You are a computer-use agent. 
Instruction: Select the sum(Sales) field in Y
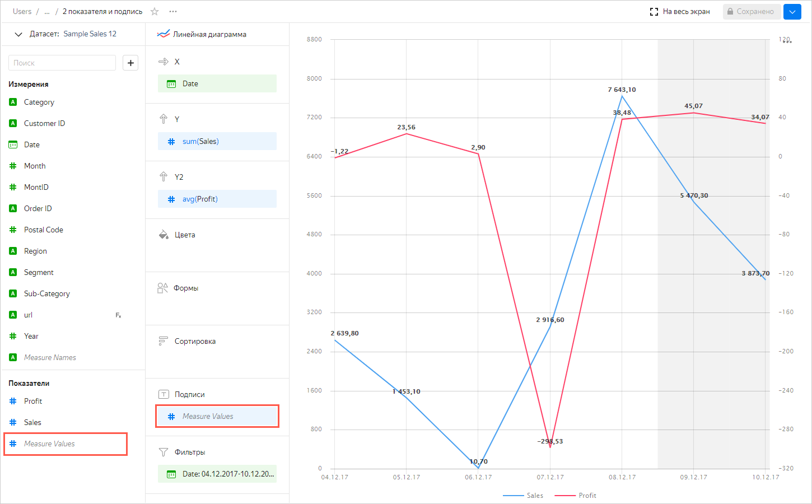(217, 141)
